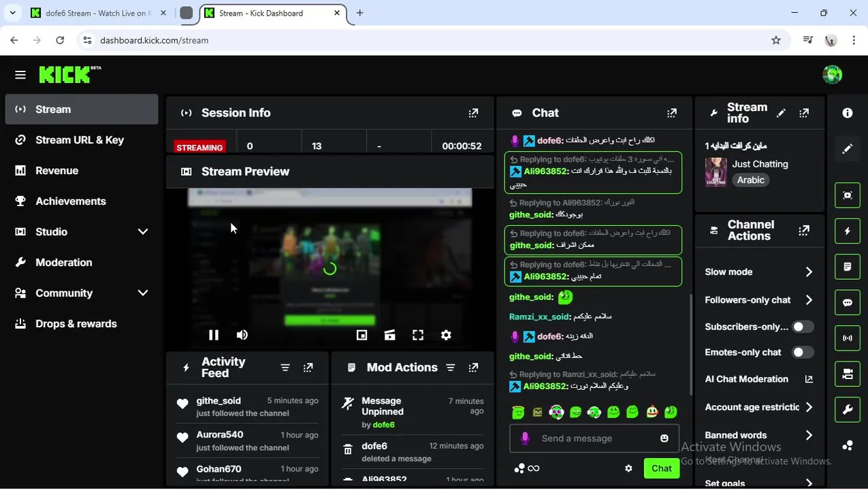Toggle channel actions camera widget in right rail
Viewport: 868px width, 490px height.
848,374
